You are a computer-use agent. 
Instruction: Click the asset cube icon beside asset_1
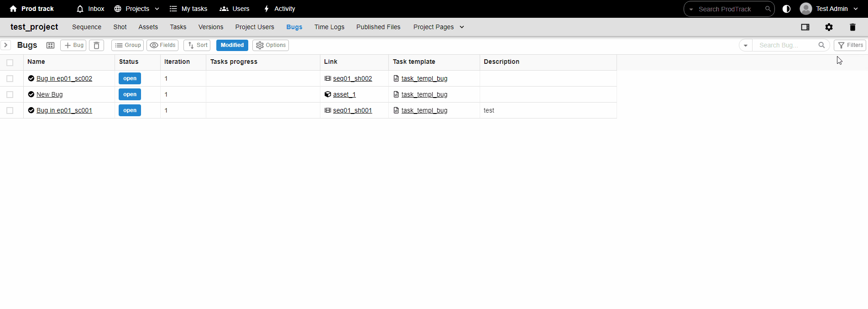[x=328, y=94]
